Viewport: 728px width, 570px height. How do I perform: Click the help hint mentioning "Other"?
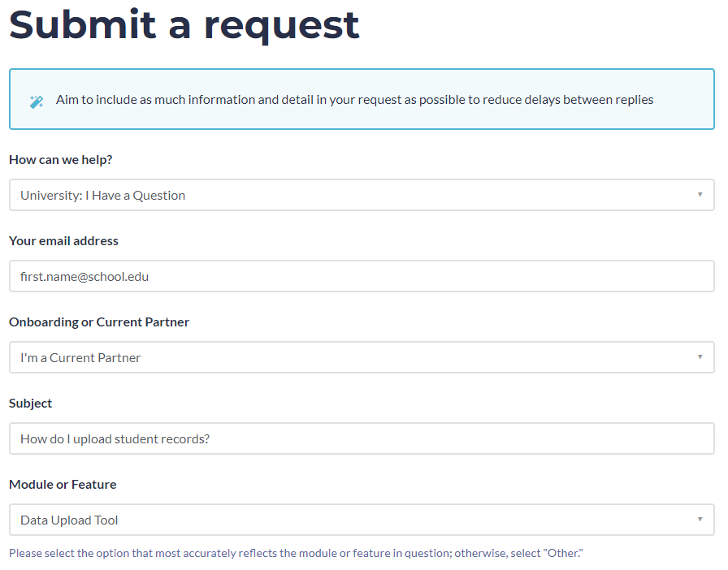point(296,553)
